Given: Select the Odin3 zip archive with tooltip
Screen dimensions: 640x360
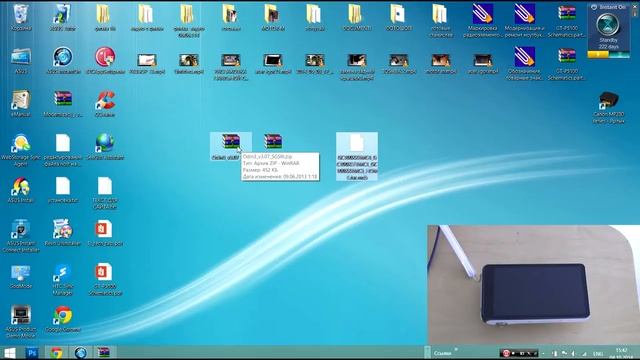Looking at the screenshot, I should coord(231,146).
